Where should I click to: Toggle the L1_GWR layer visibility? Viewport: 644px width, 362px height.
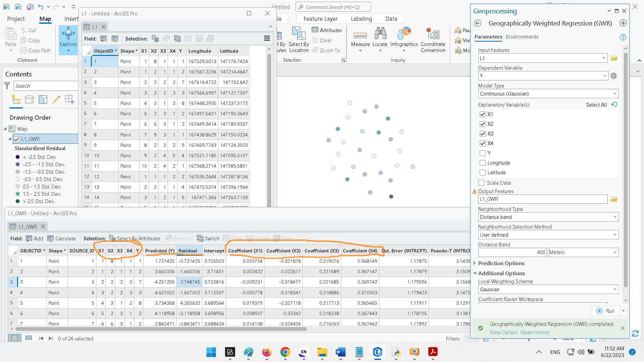(17, 139)
